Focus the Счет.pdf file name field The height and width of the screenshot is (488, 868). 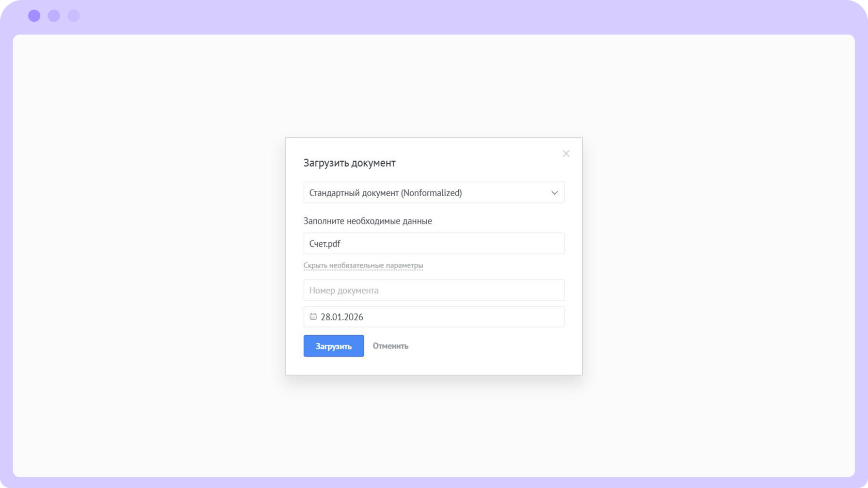(433, 243)
